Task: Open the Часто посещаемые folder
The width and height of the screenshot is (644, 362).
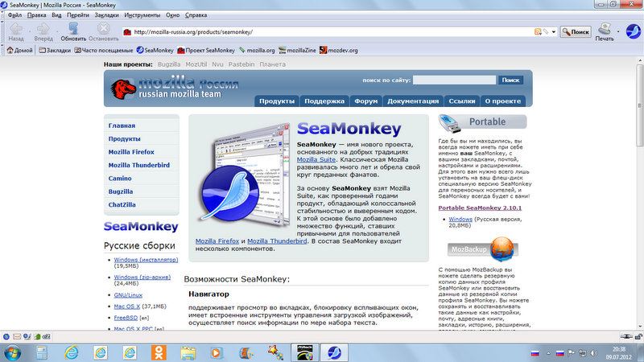Action: click(104, 50)
